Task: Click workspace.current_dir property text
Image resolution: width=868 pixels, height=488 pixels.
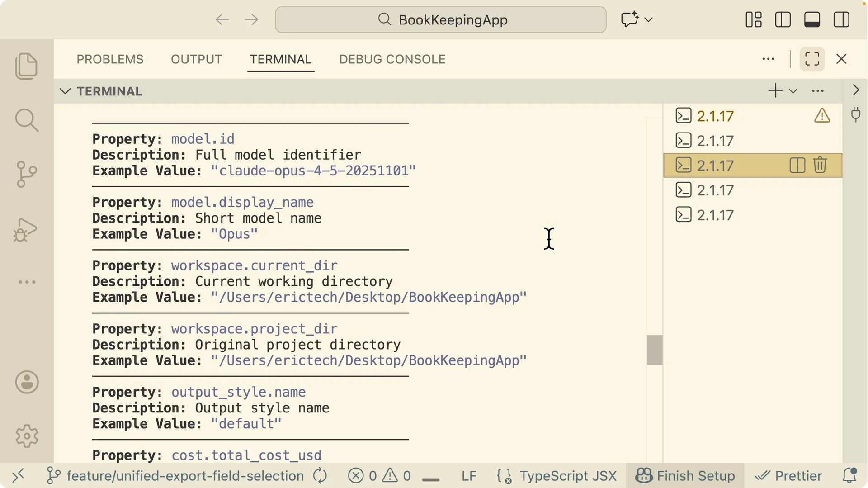Action: [254, 265]
